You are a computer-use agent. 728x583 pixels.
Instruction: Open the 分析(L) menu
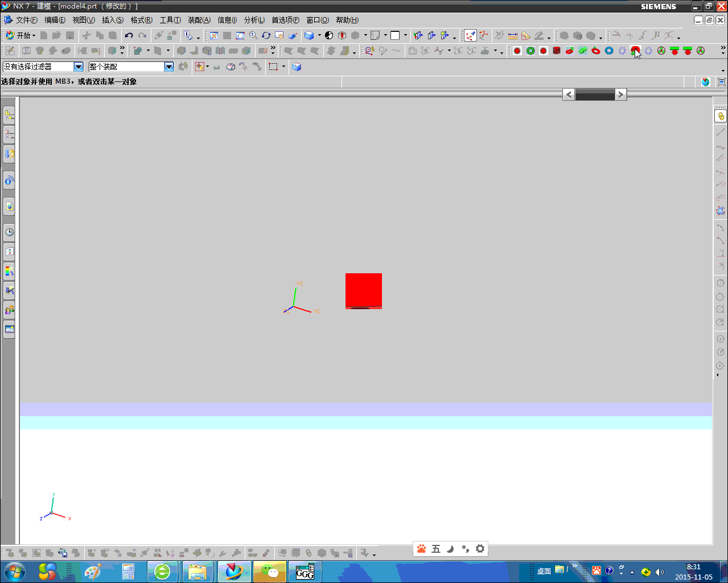tap(254, 20)
